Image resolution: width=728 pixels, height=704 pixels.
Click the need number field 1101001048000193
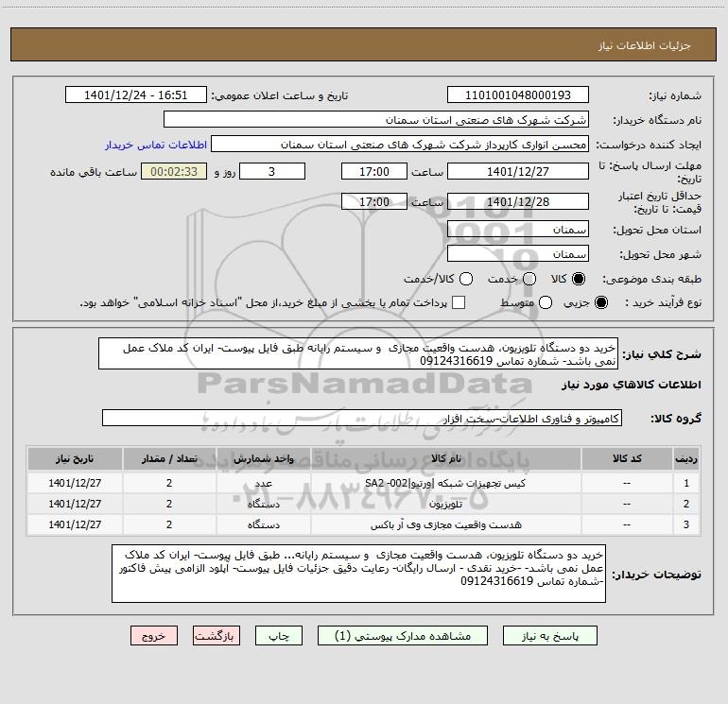tap(518, 95)
